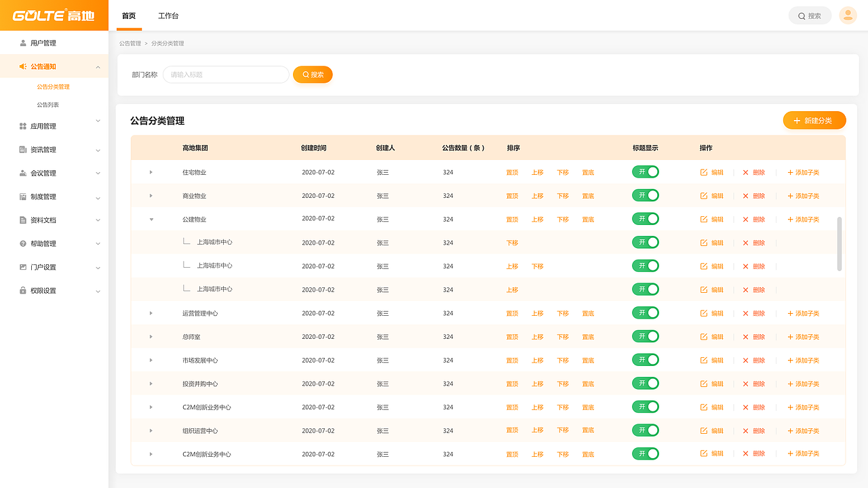
Task: Switch off the 标题显示 toggle for 总师室
Action: click(646, 336)
